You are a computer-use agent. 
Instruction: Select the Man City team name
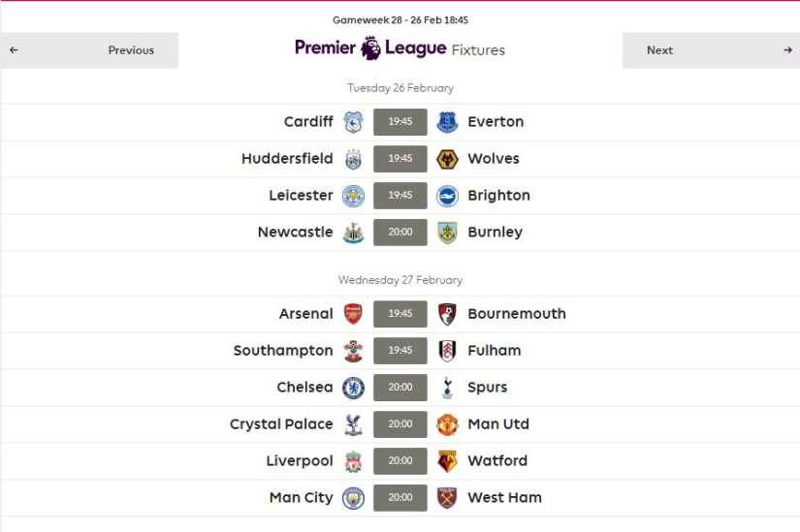(301, 498)
